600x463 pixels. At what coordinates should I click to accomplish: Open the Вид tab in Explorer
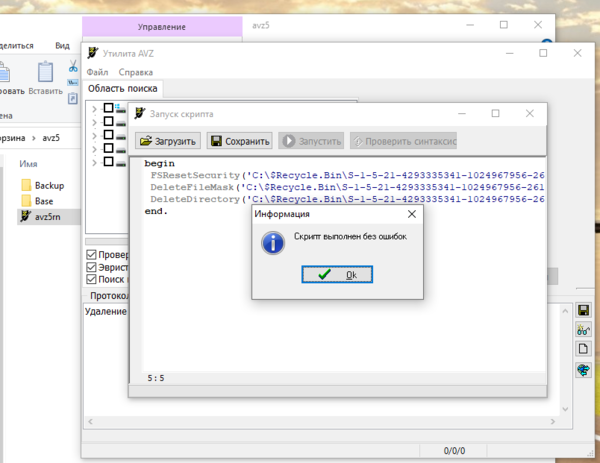(62, 46)
